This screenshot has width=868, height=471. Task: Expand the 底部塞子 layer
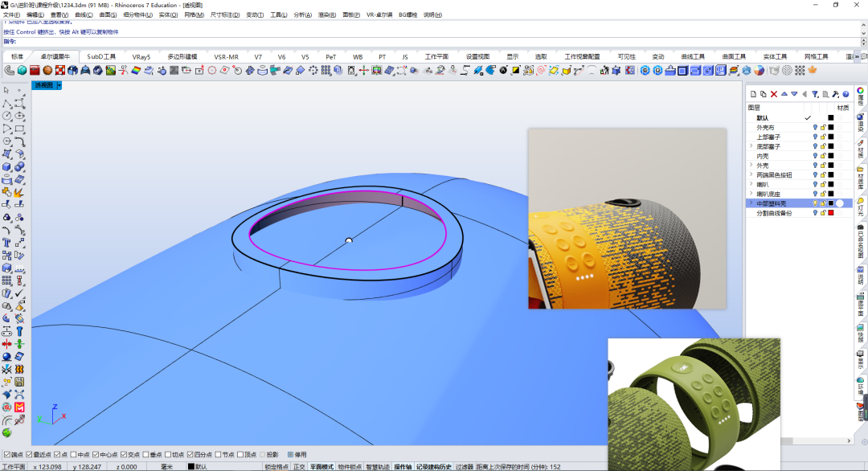coord(751,146)
